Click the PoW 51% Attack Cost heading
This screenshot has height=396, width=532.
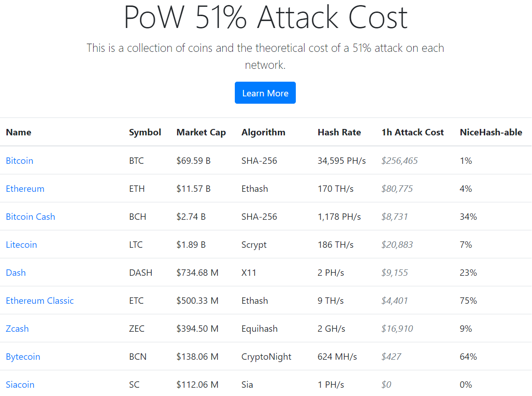pos(266,17)
